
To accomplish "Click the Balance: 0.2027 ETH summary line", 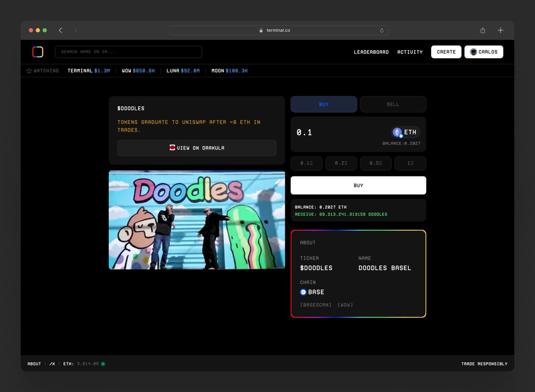I will (321, 207).
